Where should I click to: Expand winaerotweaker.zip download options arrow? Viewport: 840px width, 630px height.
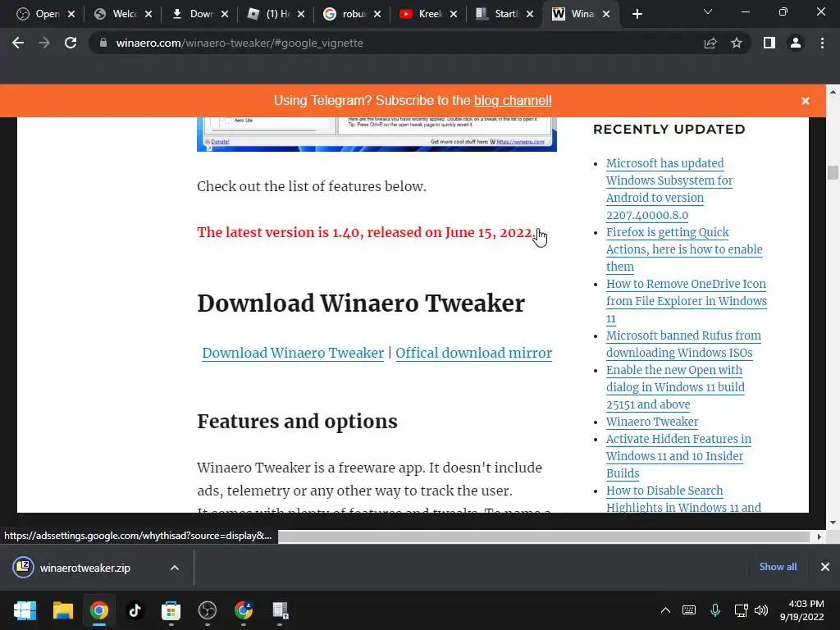tap(175, 568)
